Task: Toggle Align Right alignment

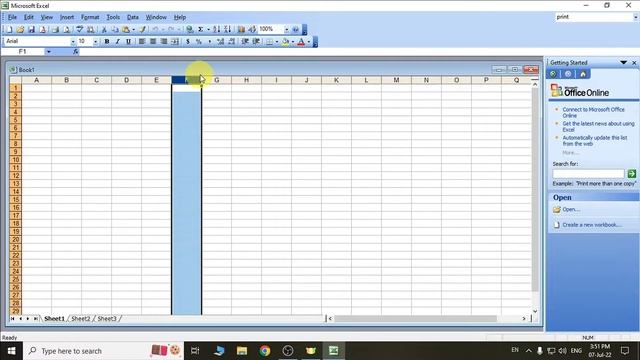Action: (164, 41)
